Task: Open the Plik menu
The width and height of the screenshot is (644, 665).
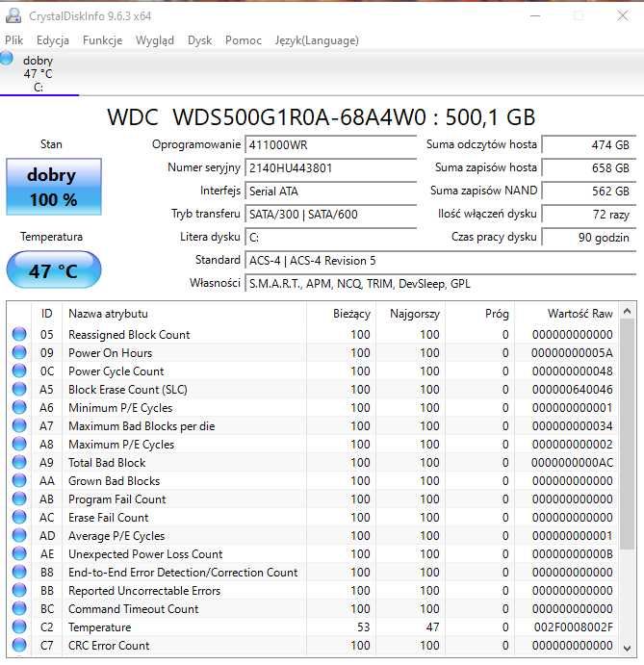Action: [x=14, y=40]
